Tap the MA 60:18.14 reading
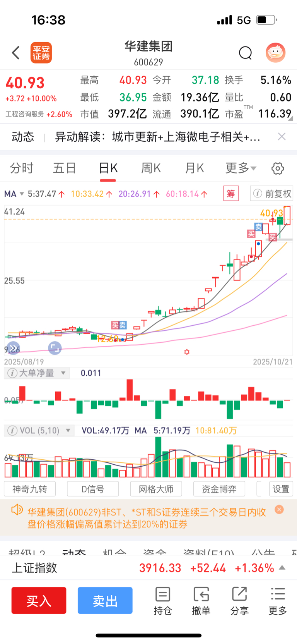297x644 pixels. [x=187, y=194]
